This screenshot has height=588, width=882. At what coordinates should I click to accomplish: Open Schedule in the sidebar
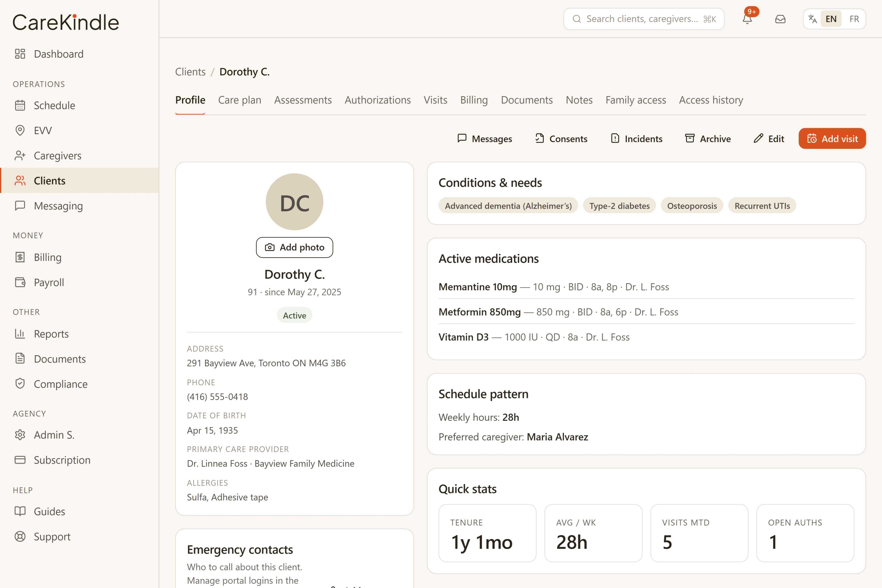coord(79,105)
